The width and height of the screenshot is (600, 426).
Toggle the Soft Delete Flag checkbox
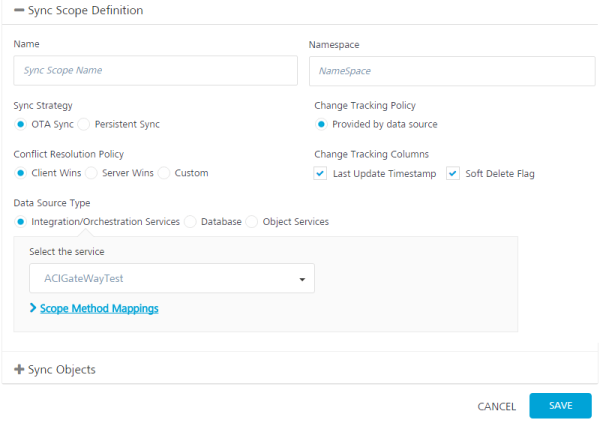click(452, 173)
